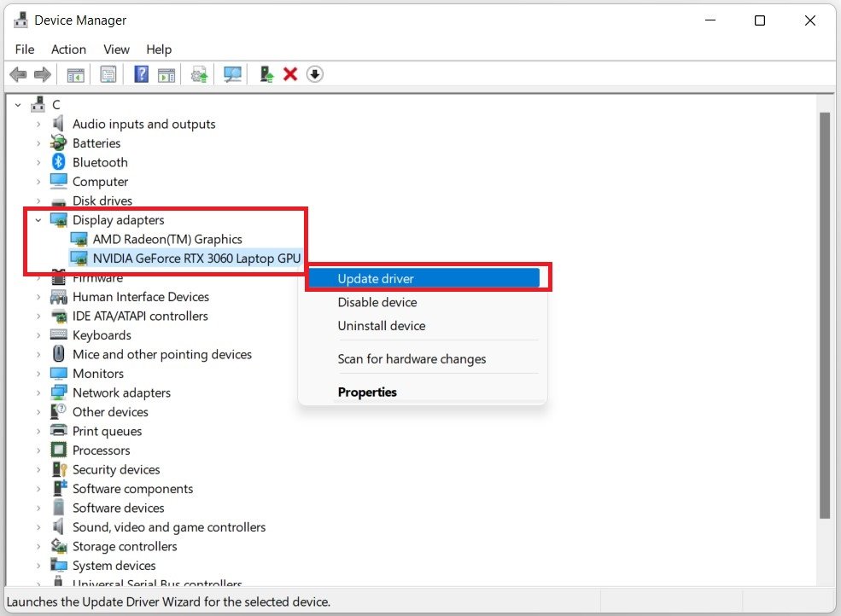This screenshot has height=616, width=841.
Task: Expand the Audio inputs and outputs category
Action: (38, 124)
